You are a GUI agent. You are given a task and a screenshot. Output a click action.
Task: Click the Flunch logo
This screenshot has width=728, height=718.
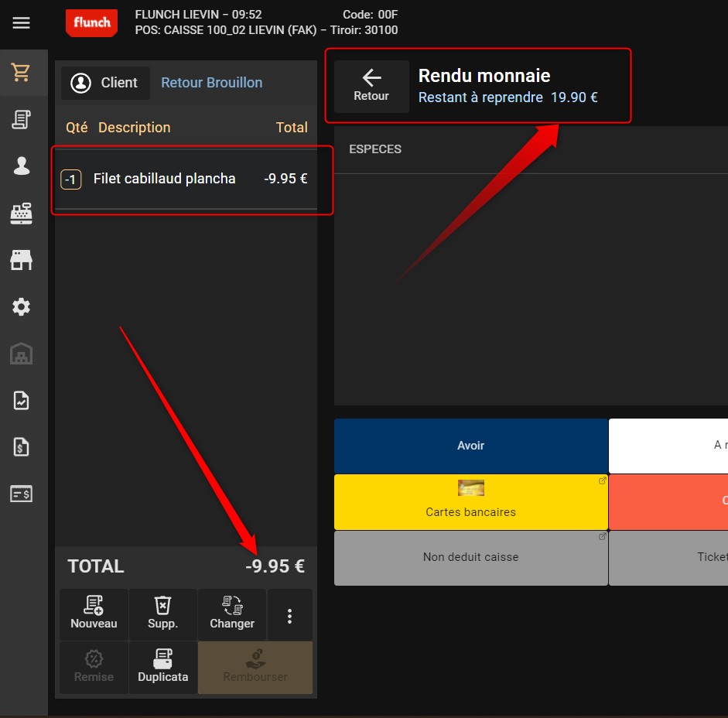[x=91, y=23]
